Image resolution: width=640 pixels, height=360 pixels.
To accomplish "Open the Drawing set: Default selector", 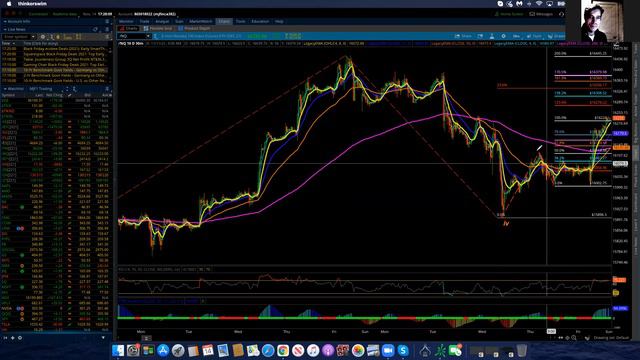I will pyautogui.click(x=611, y=338).
